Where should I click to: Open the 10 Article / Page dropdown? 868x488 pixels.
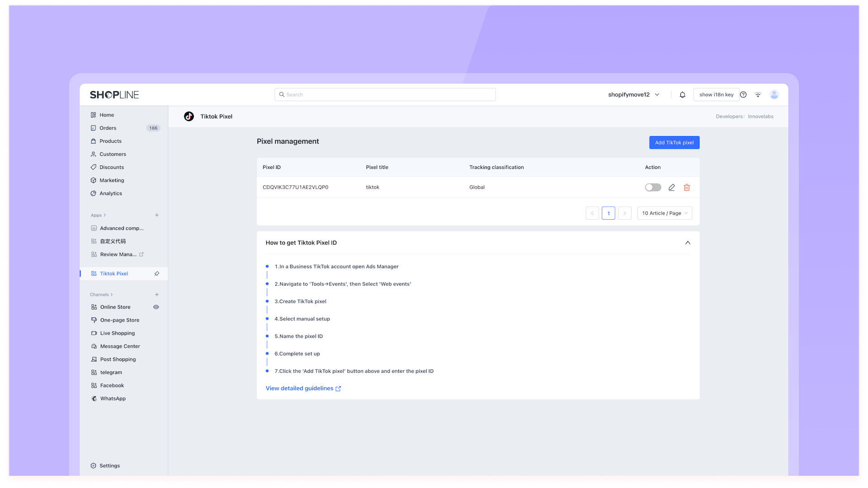click(665, 213)
